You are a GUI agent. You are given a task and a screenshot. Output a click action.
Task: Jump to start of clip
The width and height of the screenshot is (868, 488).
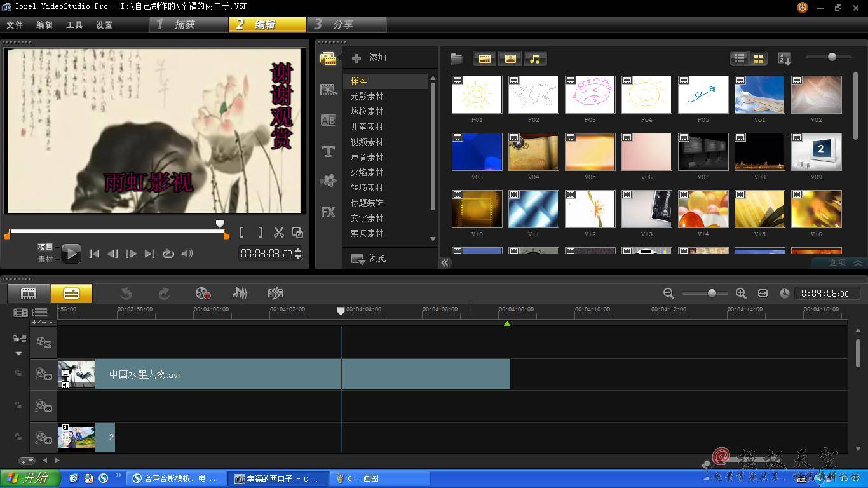94,254
